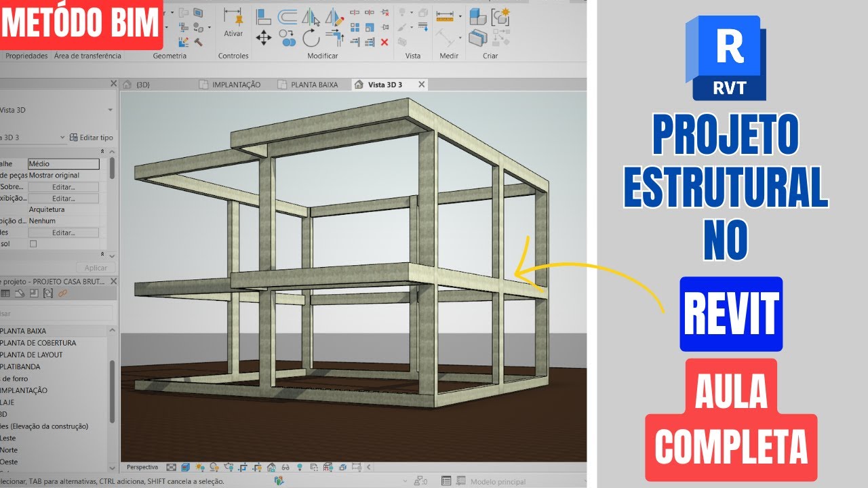Click the link icon in project browser toolbar
The width and height of the screenshot is (868, 488).
pyautogui.click(x=62, y=293)
